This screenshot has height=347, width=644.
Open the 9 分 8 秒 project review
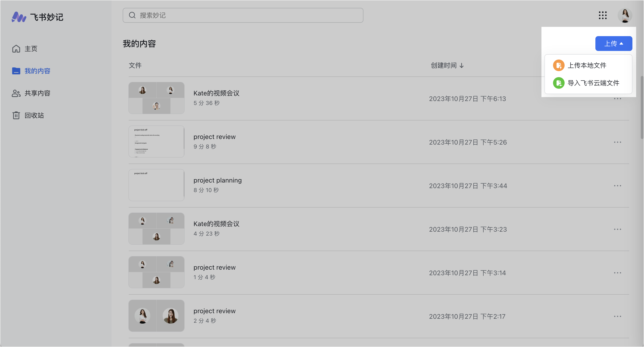(x=214, y=137)
